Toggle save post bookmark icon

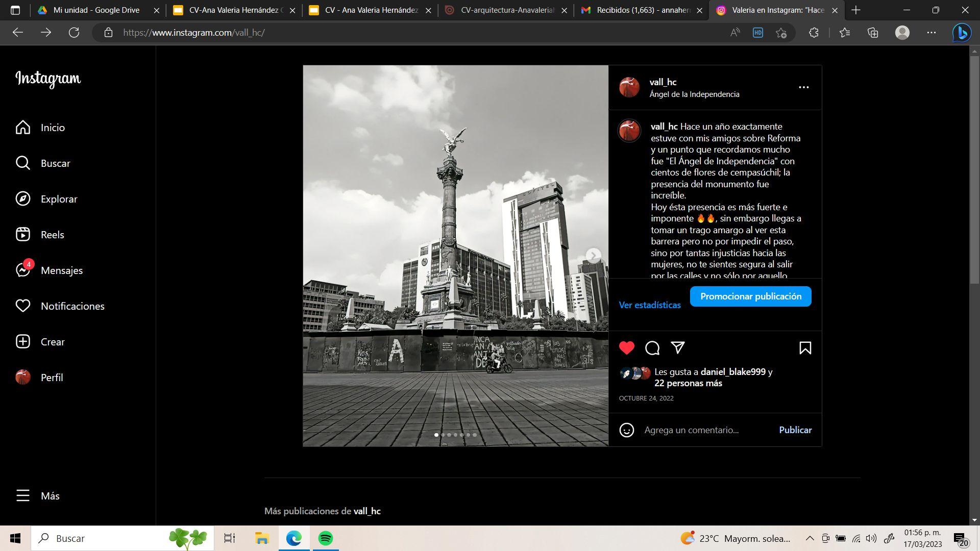pyautogui.click(x=805, y=348)
